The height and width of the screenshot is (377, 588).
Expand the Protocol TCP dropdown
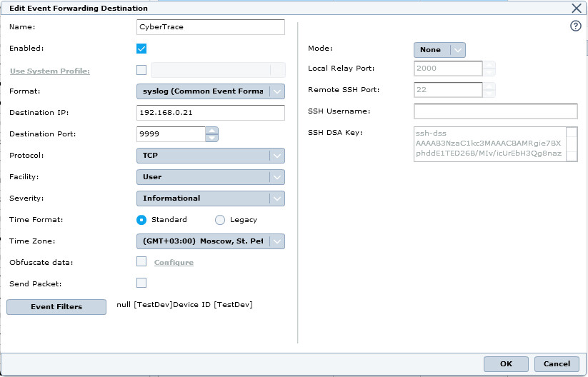[210, 156]
